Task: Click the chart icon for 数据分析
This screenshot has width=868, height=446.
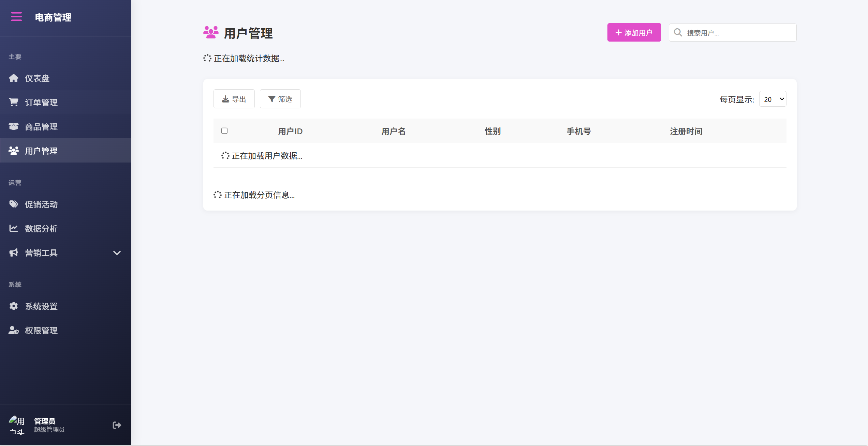Action: pos(14,228)
